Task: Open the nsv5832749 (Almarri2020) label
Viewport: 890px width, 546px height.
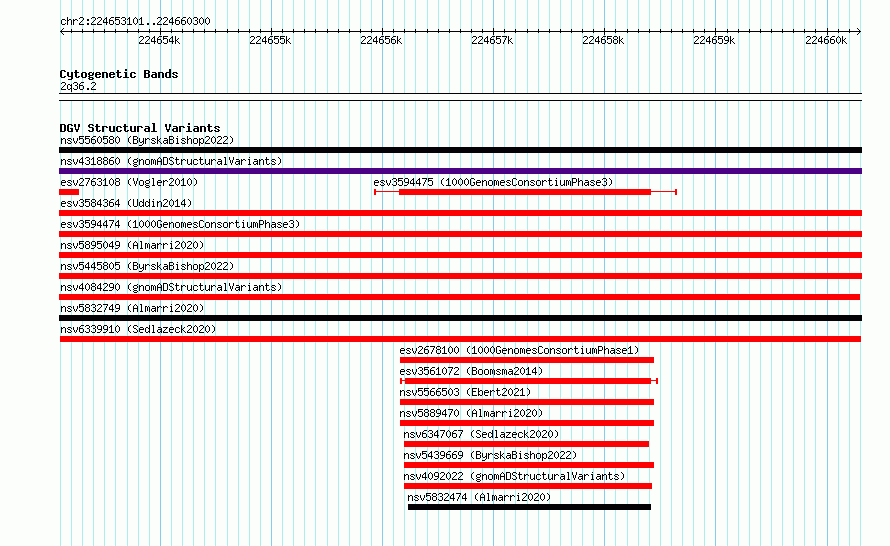Action: point(132,308)
